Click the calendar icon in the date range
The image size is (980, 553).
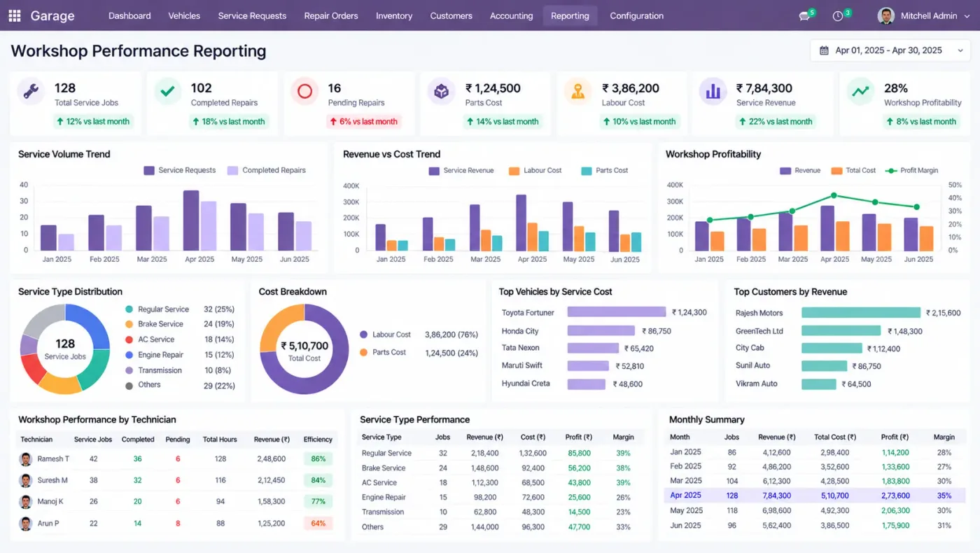click(x=824, y=50)
